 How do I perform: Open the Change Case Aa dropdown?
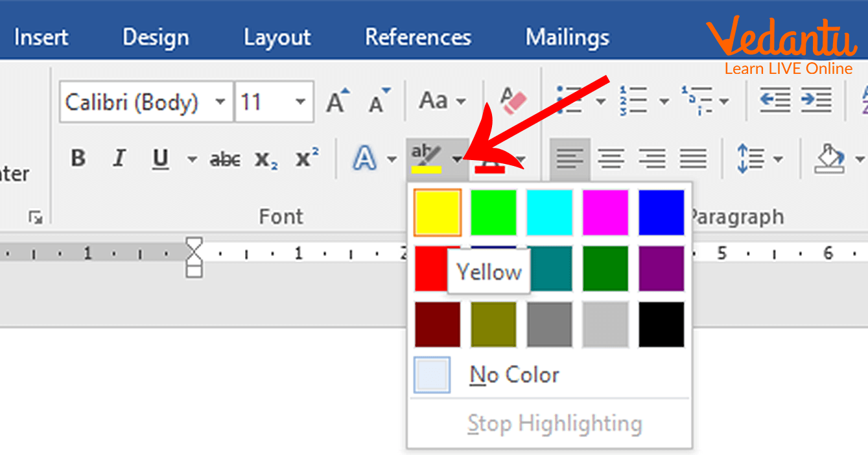pos(442,101)
